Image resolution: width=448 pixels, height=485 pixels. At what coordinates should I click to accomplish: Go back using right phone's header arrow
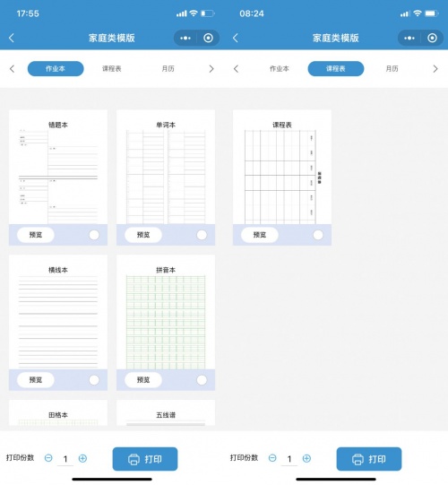[236, 38]
